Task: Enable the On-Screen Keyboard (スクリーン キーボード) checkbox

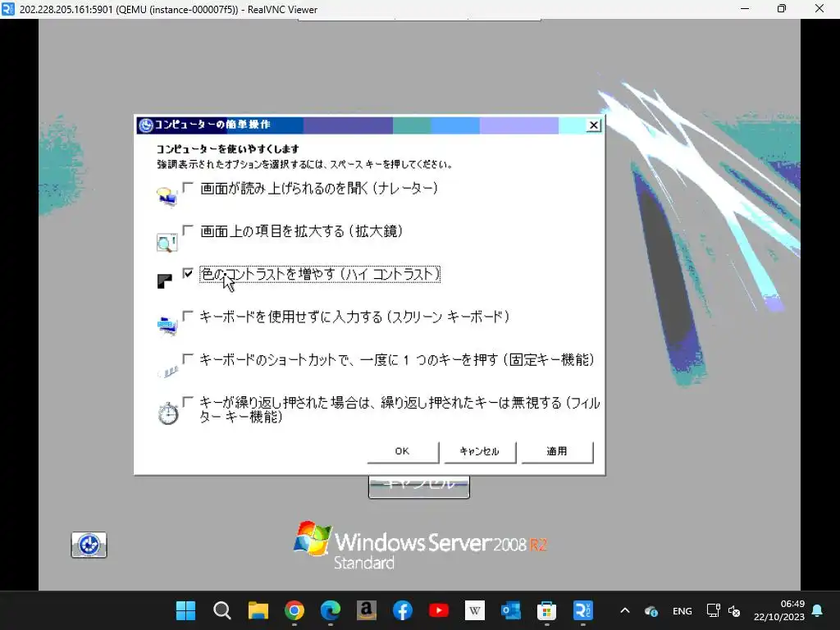Action: pos(188,316)
